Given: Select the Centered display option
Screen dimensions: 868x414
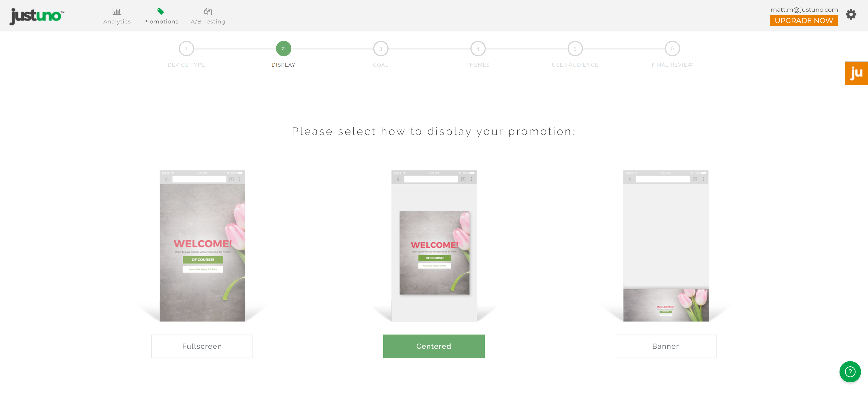Looking at the screenshot, I should pyautogui.click(x=434, y=346).
